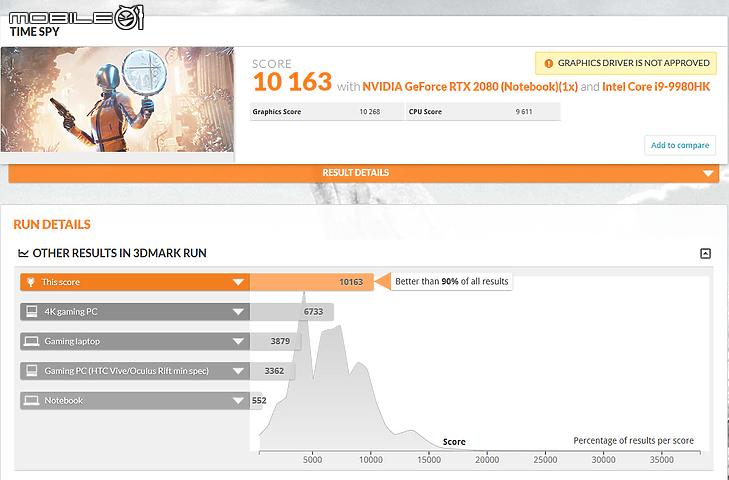
Task: Collapse the Other Results section with corner toggle
Action: [x=705, y=253]
